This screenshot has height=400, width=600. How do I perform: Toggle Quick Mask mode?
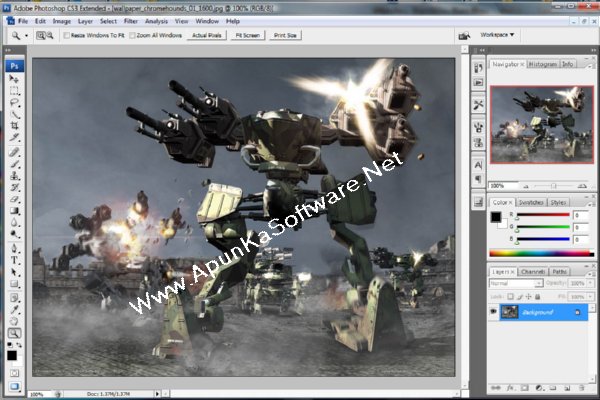14,373
